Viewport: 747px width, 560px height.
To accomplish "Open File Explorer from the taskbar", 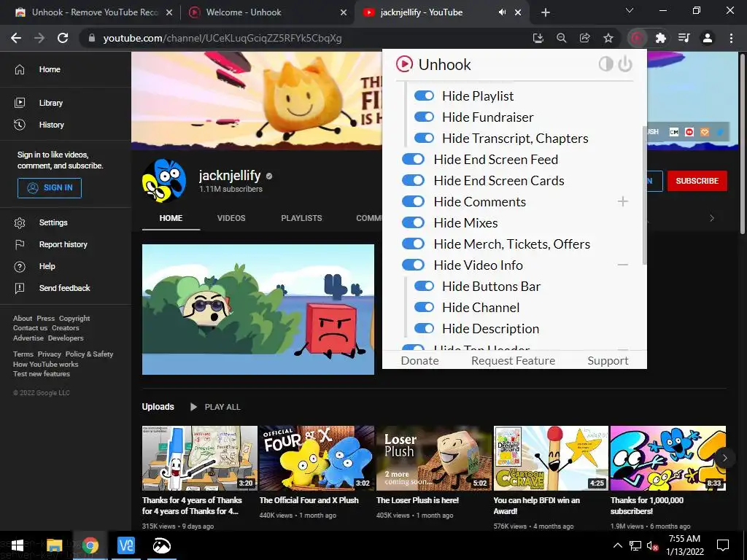I will pos(54,545).
